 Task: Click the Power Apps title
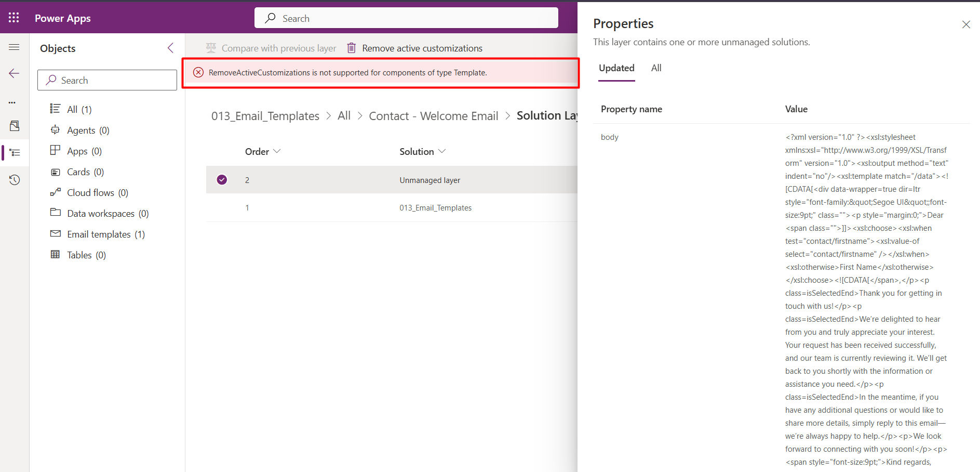pos(62,18)
